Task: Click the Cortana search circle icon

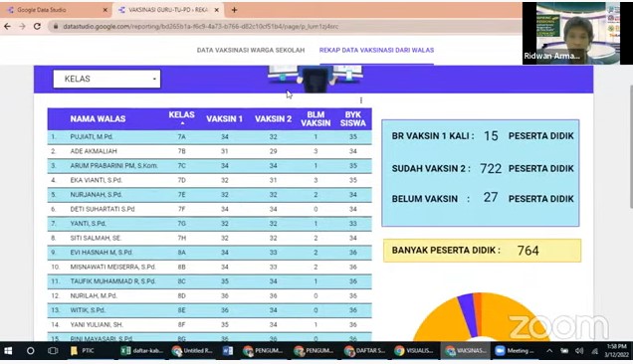Action: click(x=30, y=351)
